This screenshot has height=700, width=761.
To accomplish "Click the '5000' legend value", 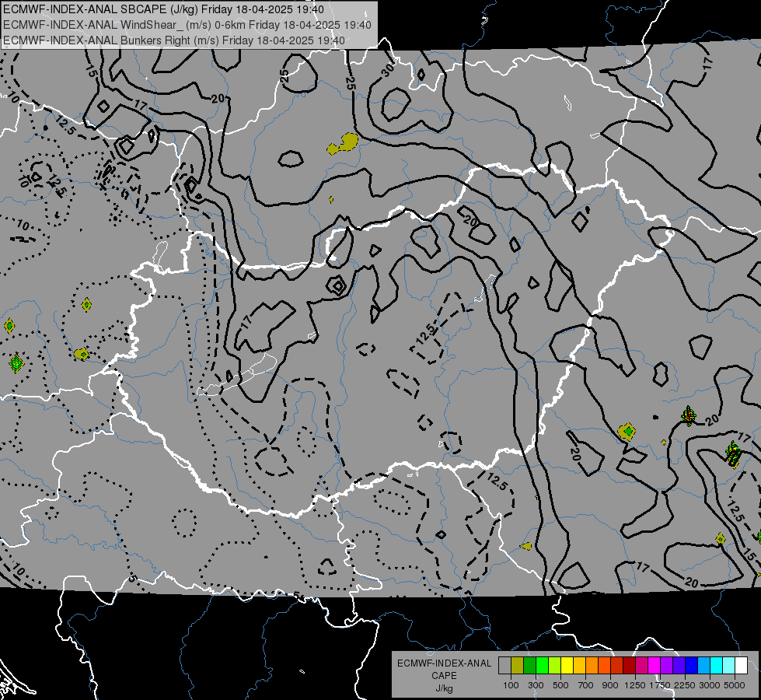I will [735, 685].
